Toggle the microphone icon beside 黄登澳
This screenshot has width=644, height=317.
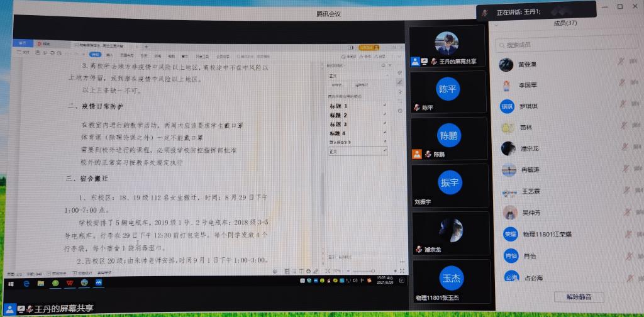621,63
